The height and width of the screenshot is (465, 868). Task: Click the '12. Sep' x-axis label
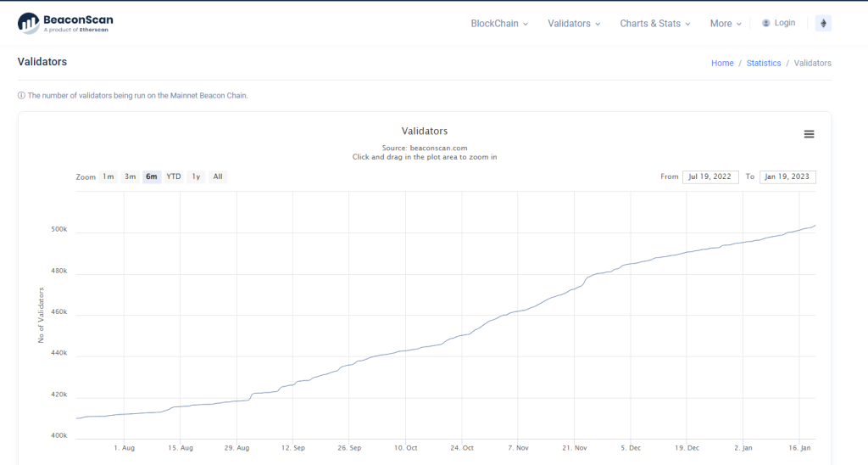click(x=292, y=448)
